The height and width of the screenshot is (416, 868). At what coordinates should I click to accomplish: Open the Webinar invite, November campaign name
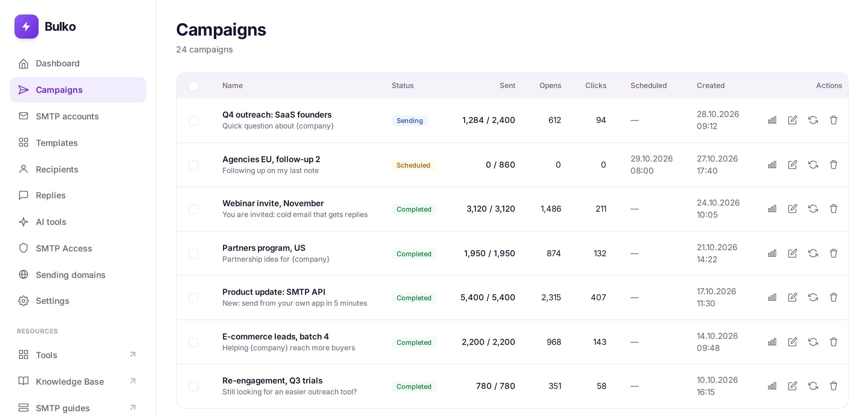tap(273, 203)
